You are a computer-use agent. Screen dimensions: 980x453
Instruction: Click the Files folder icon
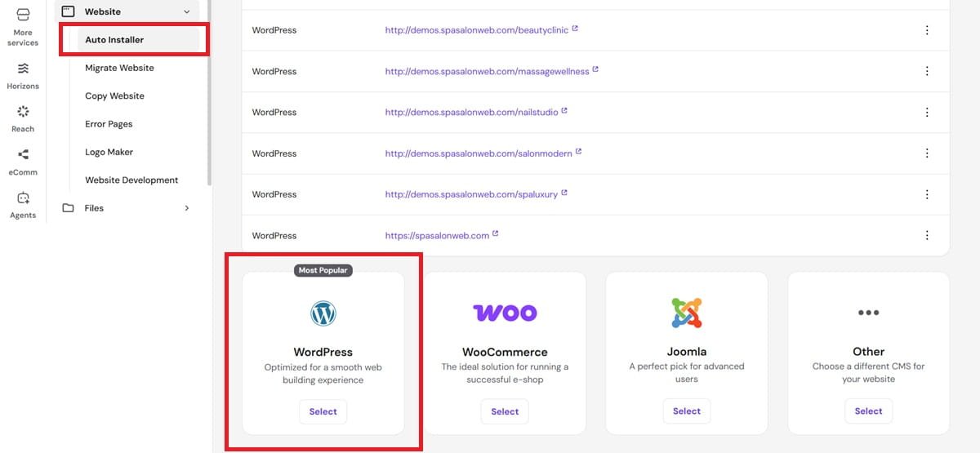coord(69,208)
